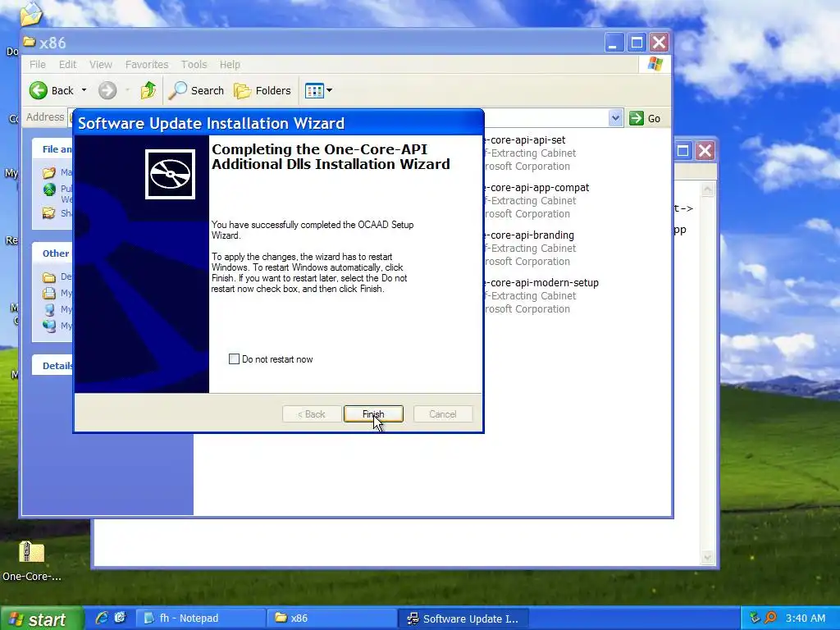The height and width of the screenshot is (630, 840).
Task: Check the Do not restart now box
Action: (234, 359)
